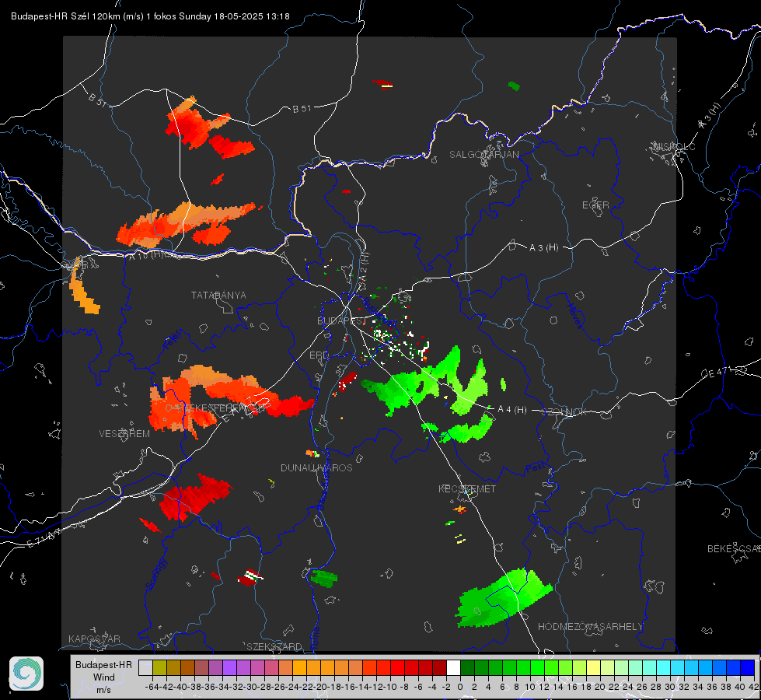Image resolution: width=761 pixels, height=700 pixels.
Task: Click the 20 legend value
Action: (x=600, y=687)
